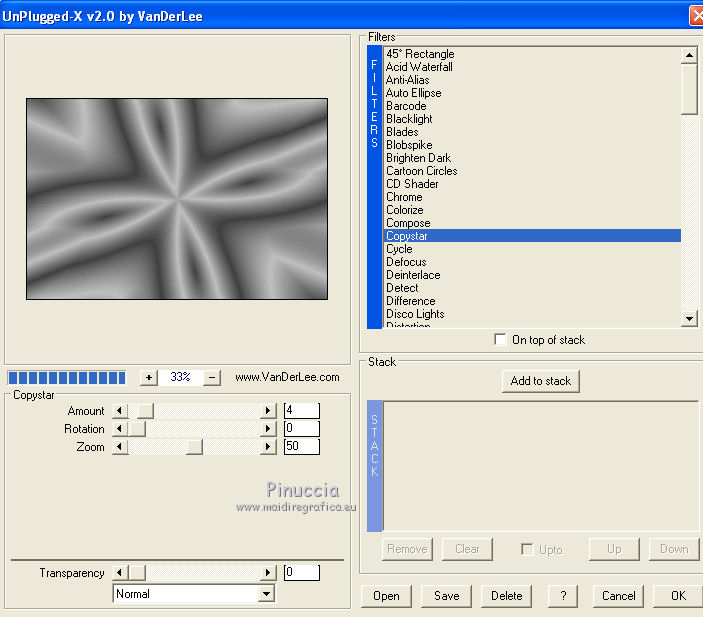Click the Rotation slider right arrow
703x617 pixels.
tap(267, 429)
